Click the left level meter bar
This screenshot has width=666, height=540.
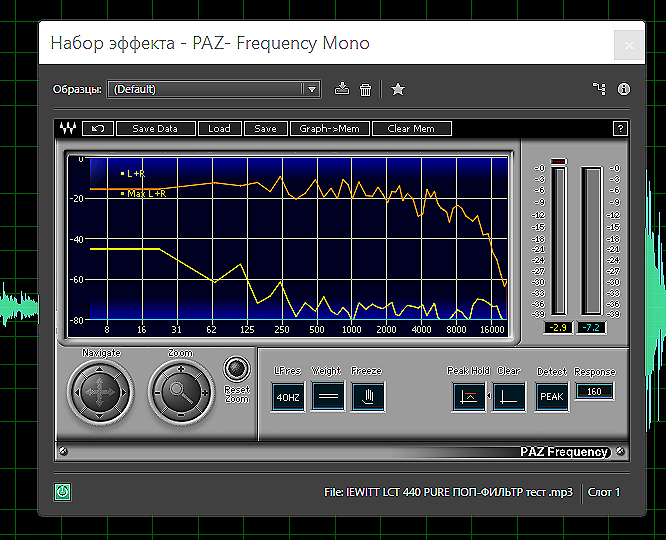point(559,241)
